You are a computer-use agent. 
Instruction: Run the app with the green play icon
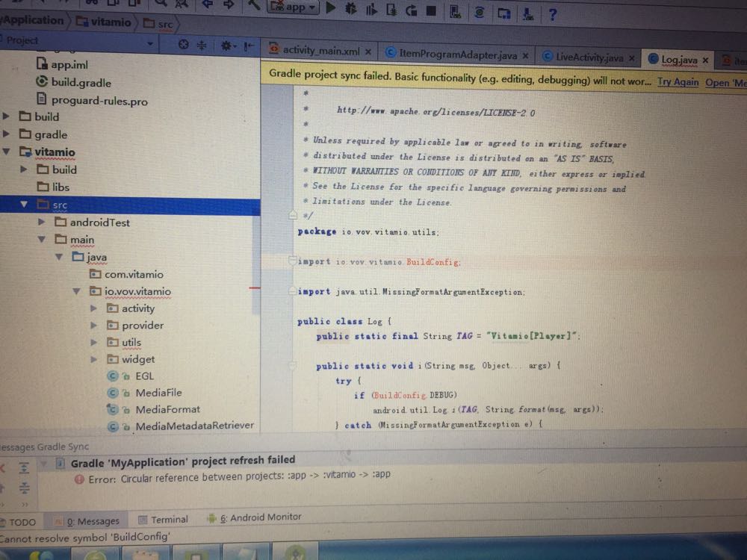point(331,8)
